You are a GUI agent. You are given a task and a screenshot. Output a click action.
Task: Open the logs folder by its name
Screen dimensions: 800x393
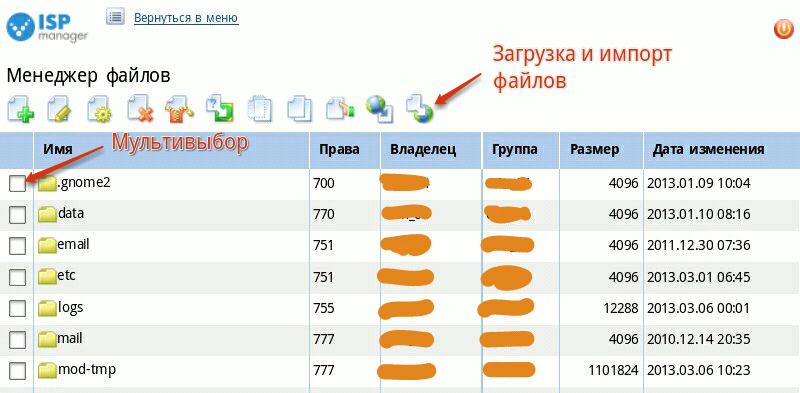pos(70,307)
